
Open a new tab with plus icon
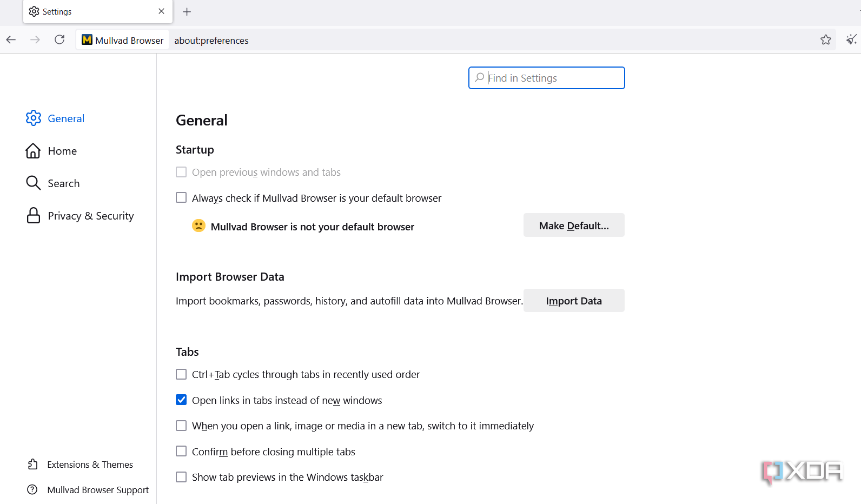187,11
